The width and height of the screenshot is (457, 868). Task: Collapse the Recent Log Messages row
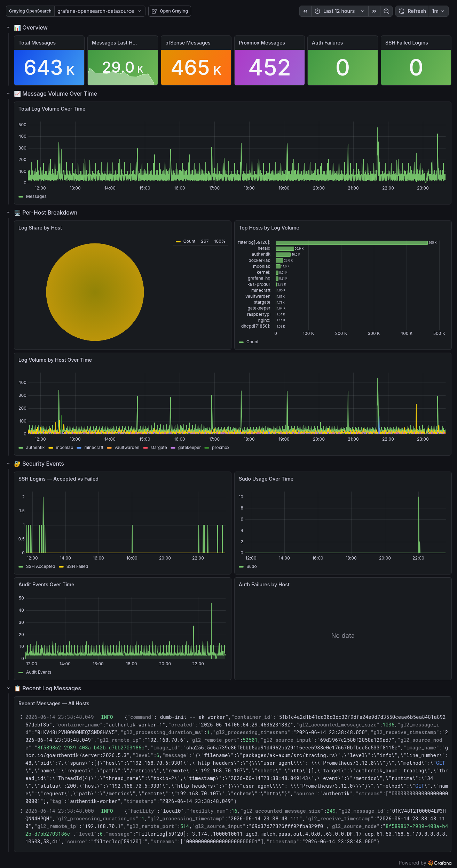point(8,689)
